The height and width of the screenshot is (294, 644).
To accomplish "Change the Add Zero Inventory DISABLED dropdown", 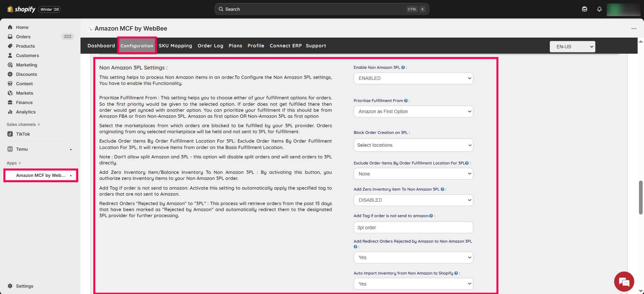I will coord(413,200).
